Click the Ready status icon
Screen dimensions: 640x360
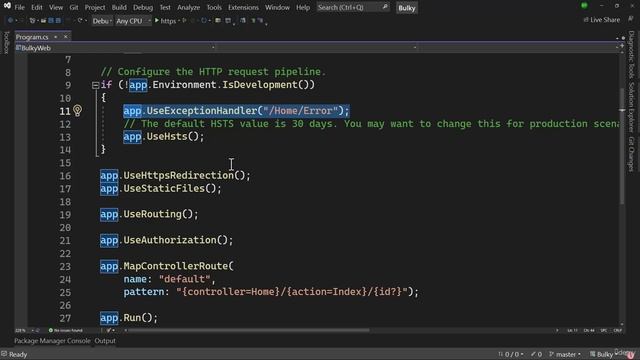tap(4, 354)
